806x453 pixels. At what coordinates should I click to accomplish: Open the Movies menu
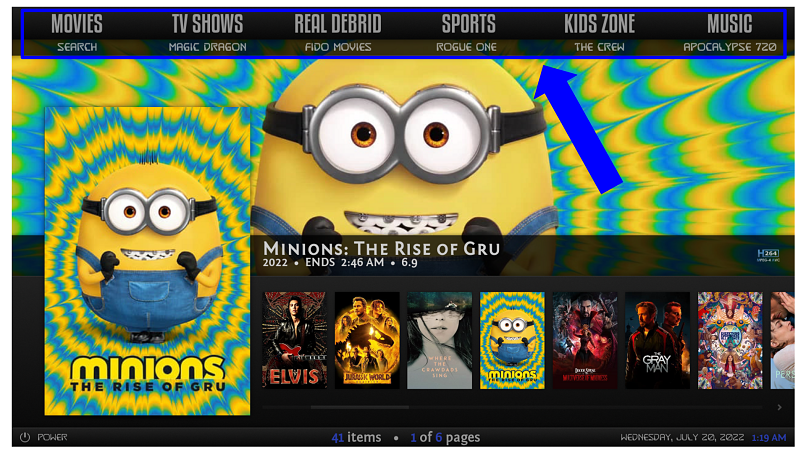[77, 24]
